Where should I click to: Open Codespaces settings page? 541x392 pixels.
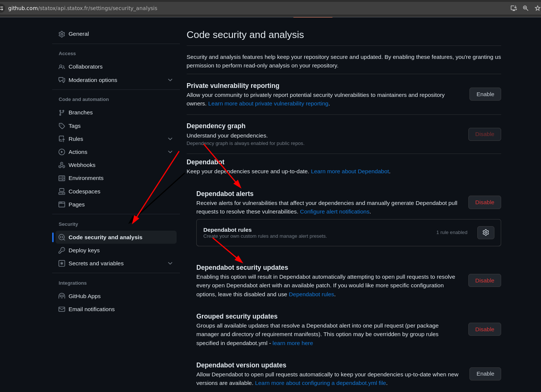point(84,192)
